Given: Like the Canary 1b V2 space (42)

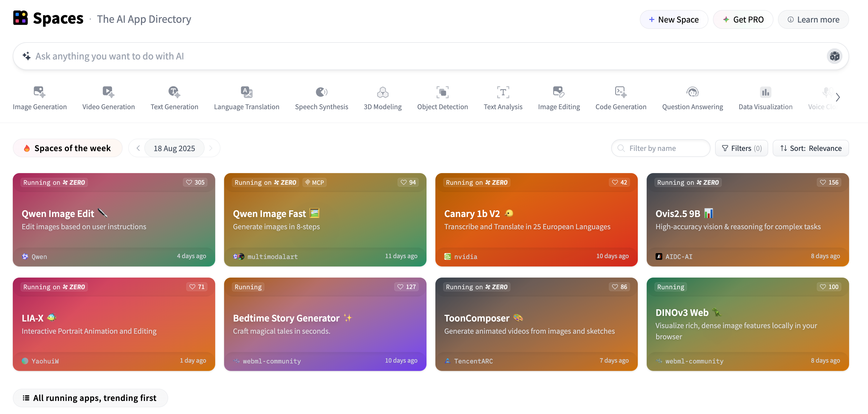Looking at the screenshot, I should (x=619, y=182).
